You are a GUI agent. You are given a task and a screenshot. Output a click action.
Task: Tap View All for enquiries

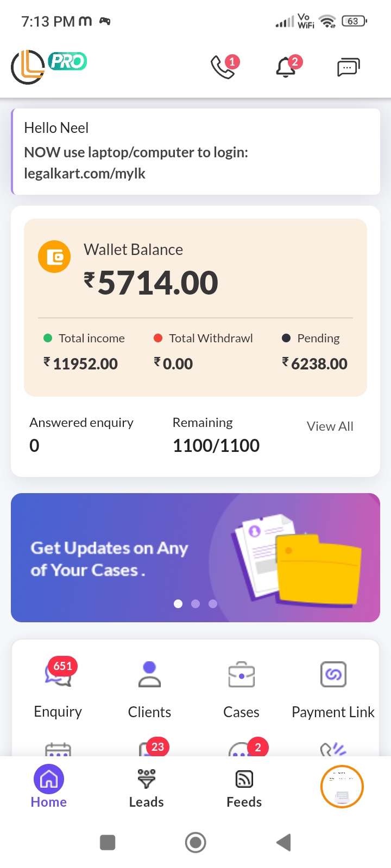[330, 426]
